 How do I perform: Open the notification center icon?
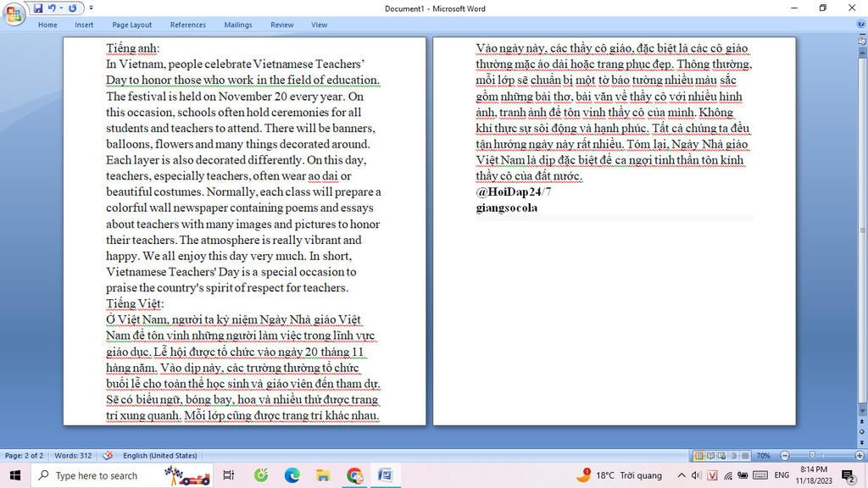(x=849, y=475)
